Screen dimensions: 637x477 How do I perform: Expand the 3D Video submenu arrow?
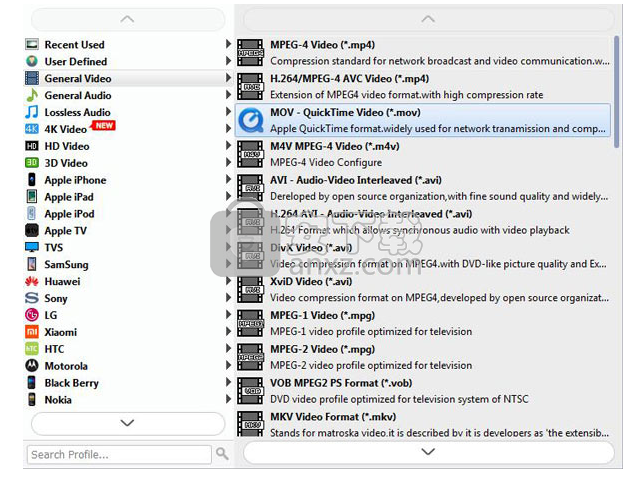pyautogui.click(x=228, y=163)
